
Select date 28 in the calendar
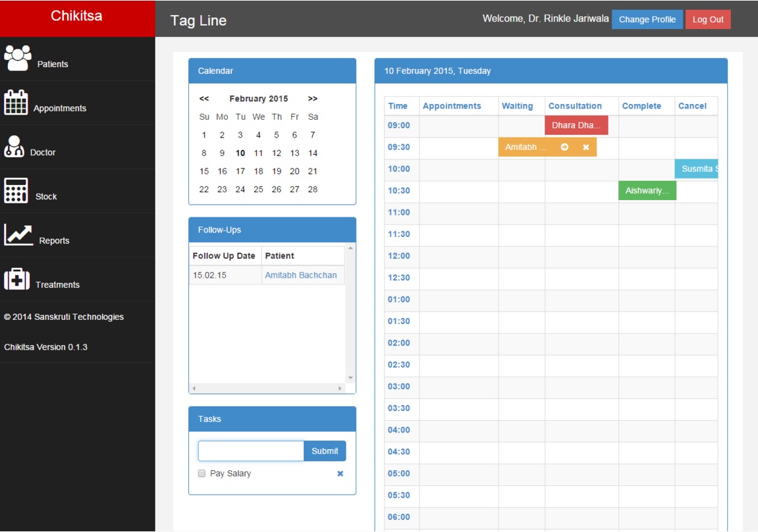313,190
